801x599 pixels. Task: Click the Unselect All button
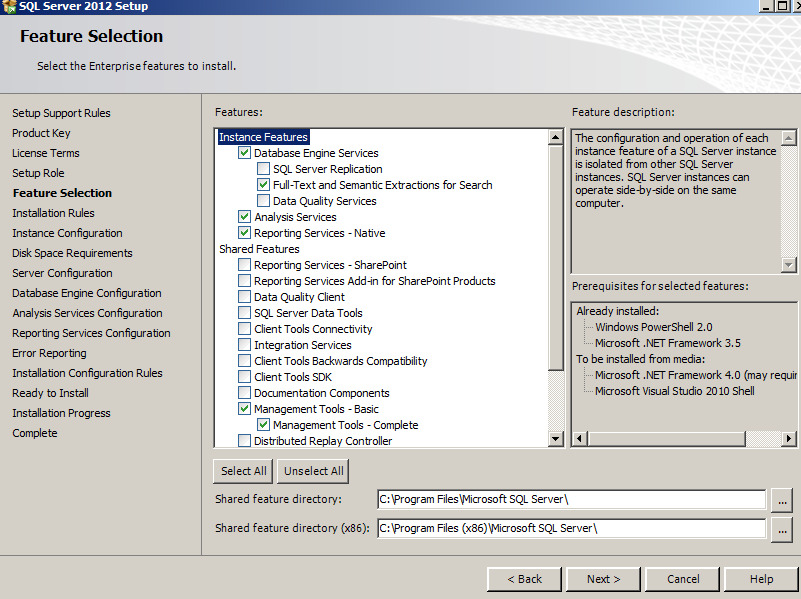coord(313,471)
